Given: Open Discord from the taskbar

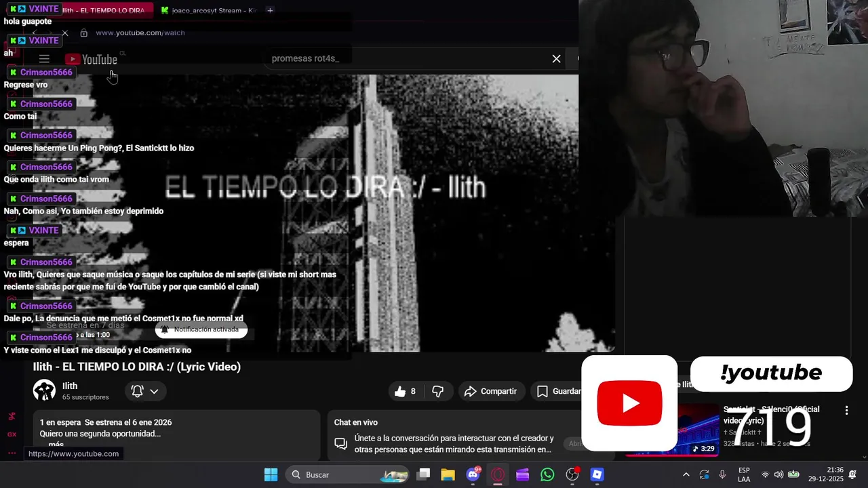Looking at the screenshot, I should (x=473, y=474).
